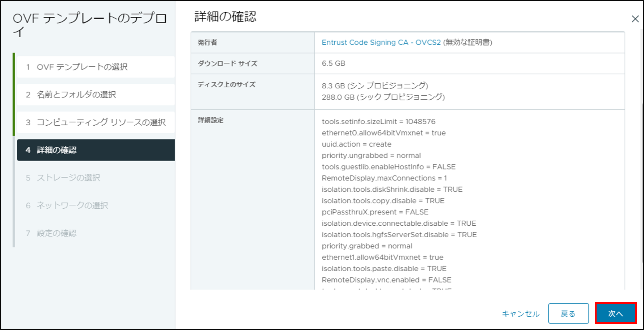Click priority.ungrabbed = normal line
644x330 pixels.
coord(371,155)
